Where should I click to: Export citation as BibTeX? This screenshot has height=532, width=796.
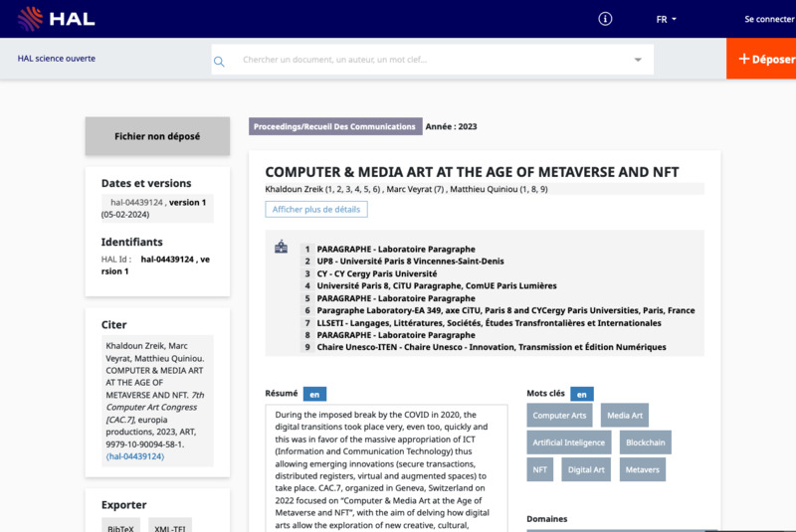coord(121,528)
